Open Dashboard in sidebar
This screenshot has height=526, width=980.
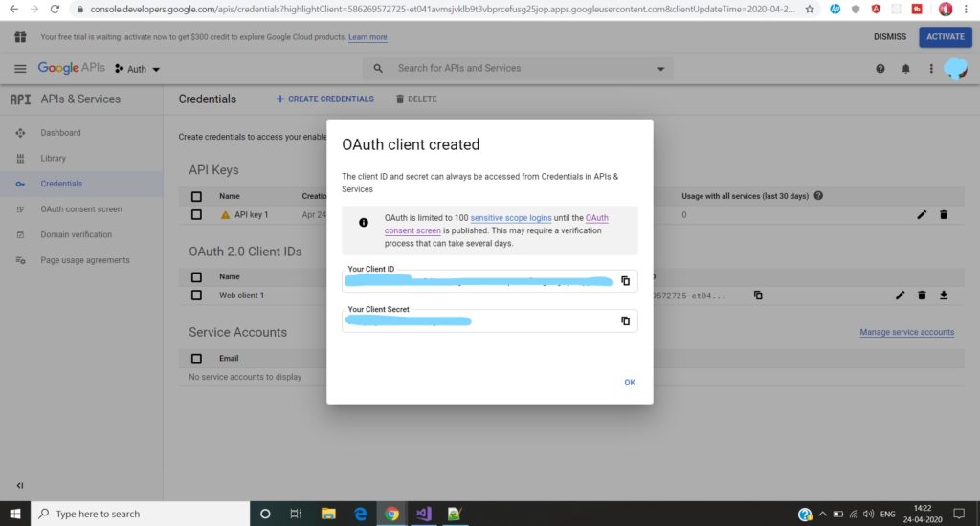point(60,132)
